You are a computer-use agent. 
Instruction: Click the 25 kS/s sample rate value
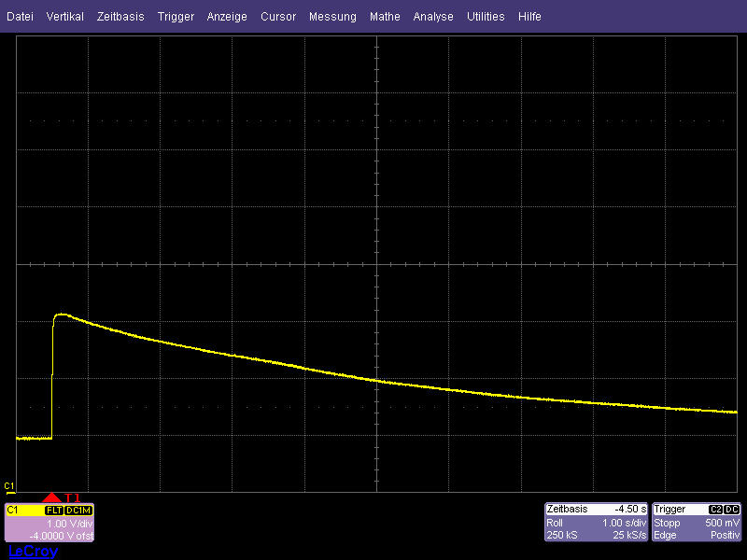[629, 535]
